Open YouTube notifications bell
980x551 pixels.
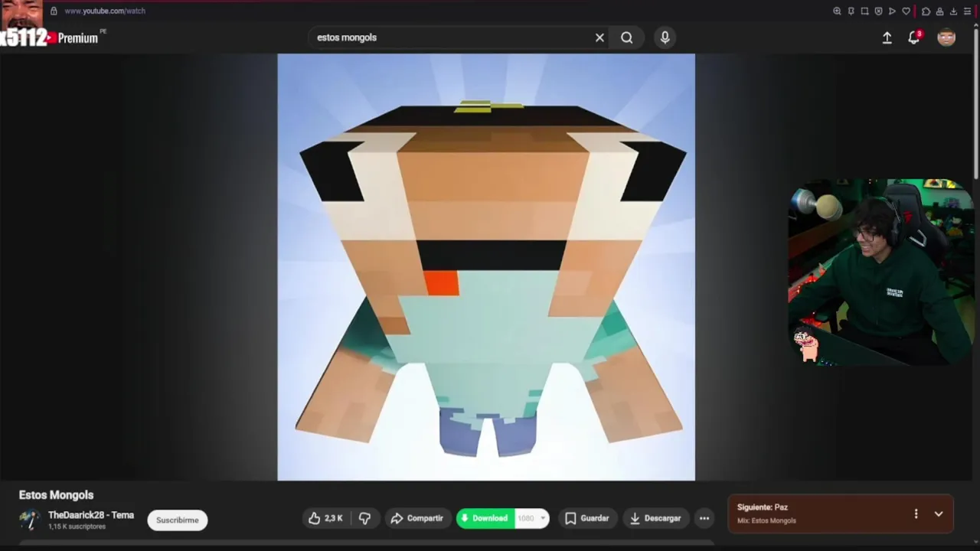913,37
